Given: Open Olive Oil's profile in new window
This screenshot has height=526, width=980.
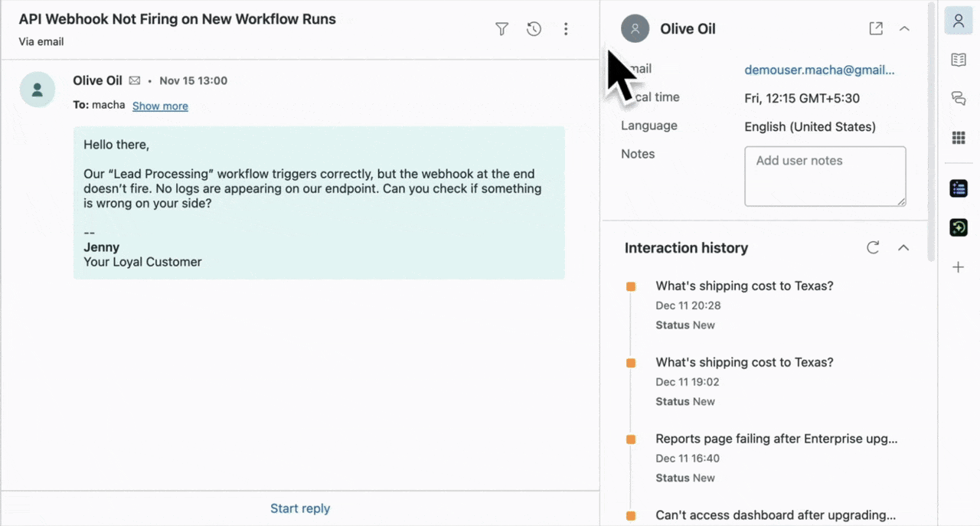Looking at the screenshot, I should coord(876,28).
